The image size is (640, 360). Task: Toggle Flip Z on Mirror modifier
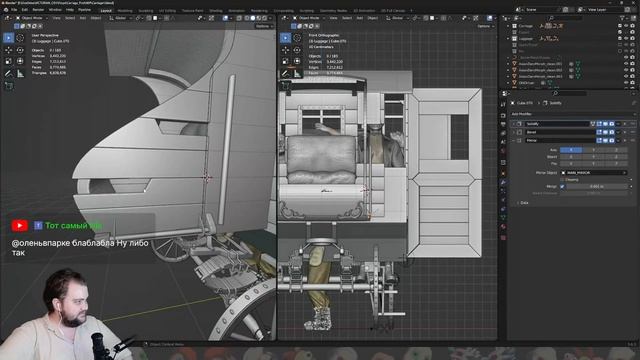pos(616,163)
